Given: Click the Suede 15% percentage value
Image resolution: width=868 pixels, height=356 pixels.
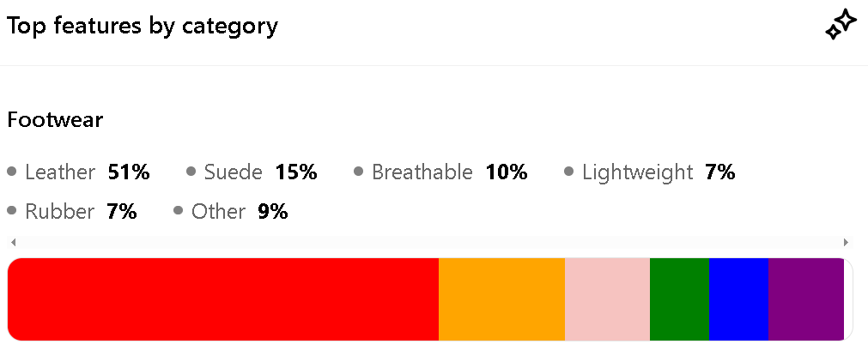Looking at the screenshot, I should click(x=296, y=172).
